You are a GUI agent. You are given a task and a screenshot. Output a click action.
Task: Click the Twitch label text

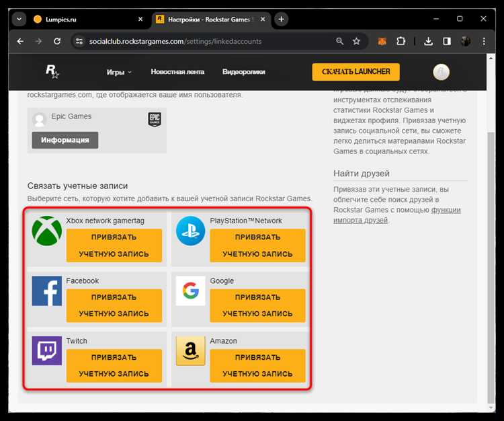[77, 340]
